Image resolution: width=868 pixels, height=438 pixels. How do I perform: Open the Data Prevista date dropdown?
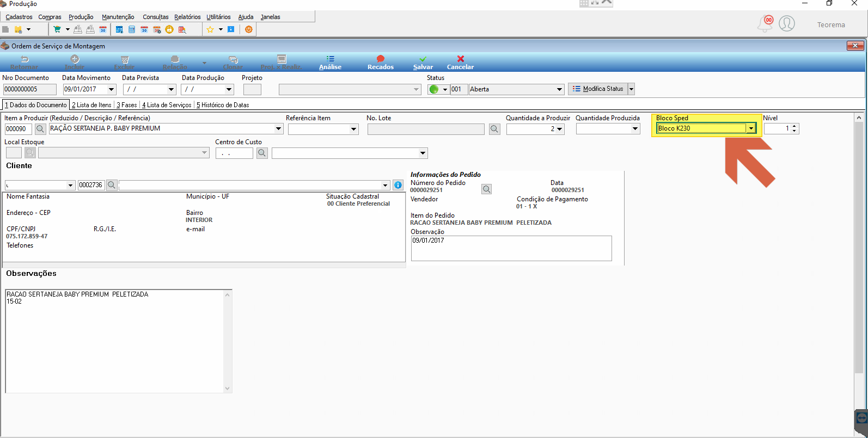click(171, 89)
